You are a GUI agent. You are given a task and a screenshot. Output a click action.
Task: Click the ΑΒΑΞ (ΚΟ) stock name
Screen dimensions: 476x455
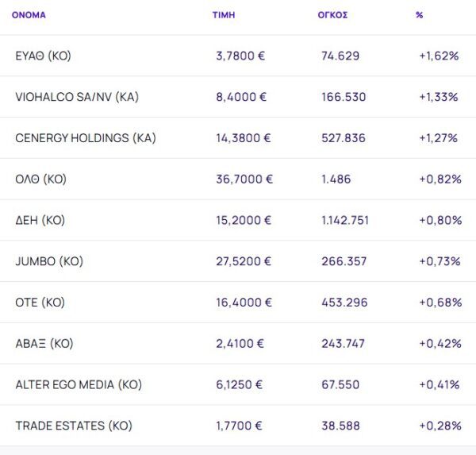pos(44,344)
